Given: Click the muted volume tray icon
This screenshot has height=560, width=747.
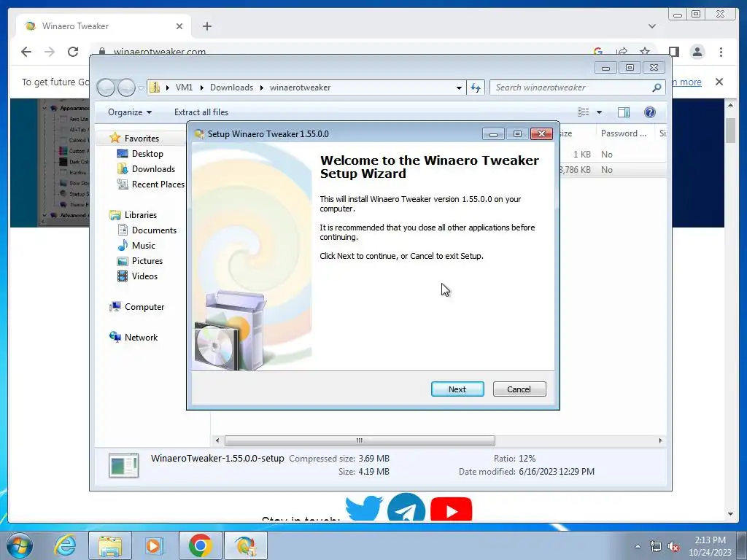Looking at the screenshot, I should tap(673, 547).
